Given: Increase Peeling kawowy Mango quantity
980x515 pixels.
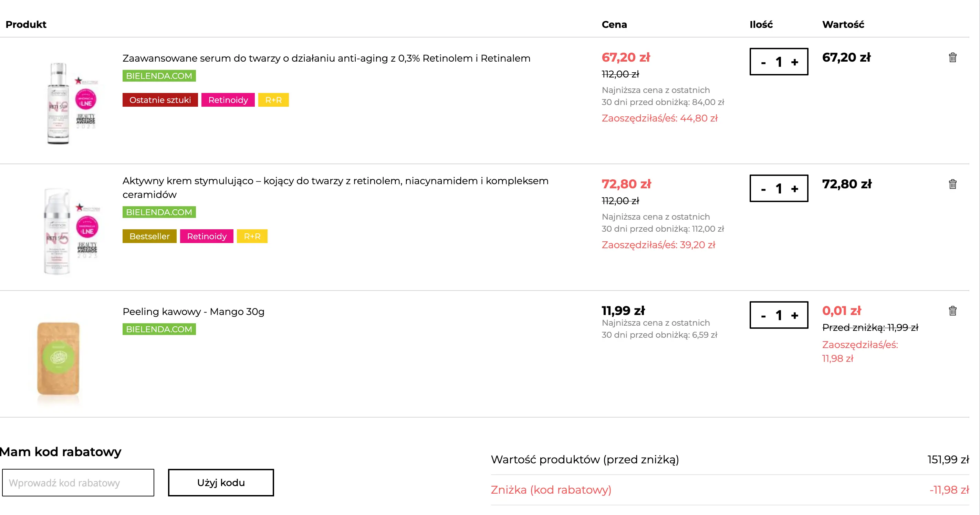Looking at the screenshot, I should click(x=795, y=315).
